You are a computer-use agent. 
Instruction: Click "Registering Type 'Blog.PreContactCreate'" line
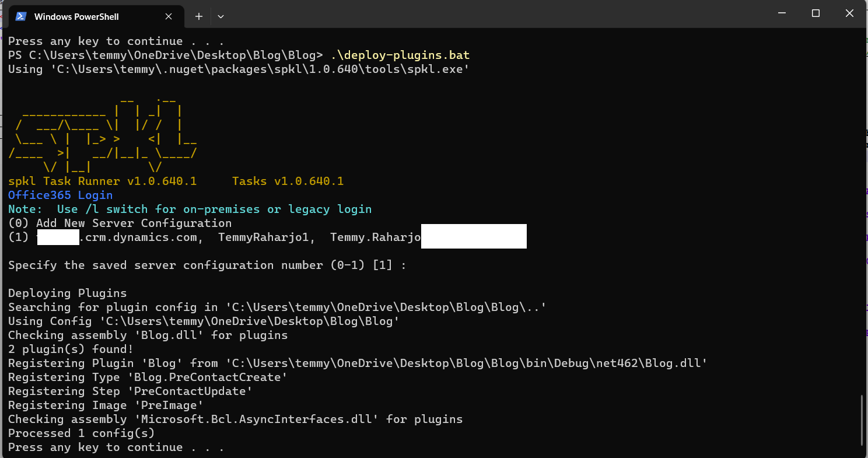(x=148, y=377)
